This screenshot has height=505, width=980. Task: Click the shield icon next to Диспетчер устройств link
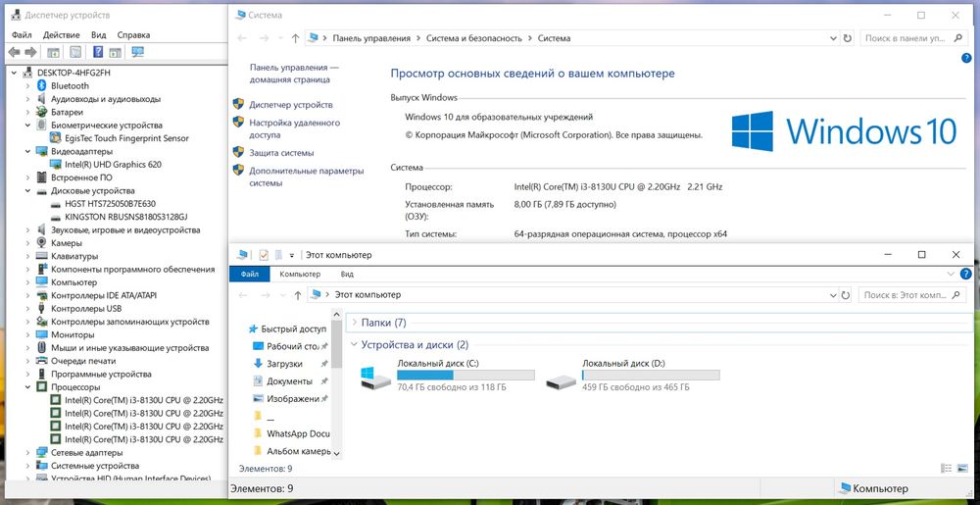point(238,104)
